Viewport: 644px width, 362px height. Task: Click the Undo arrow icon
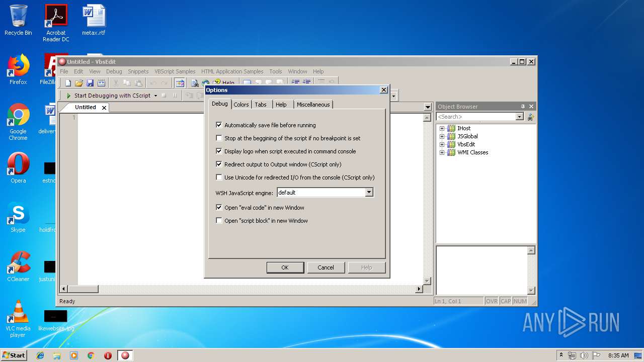pos(153,83)
